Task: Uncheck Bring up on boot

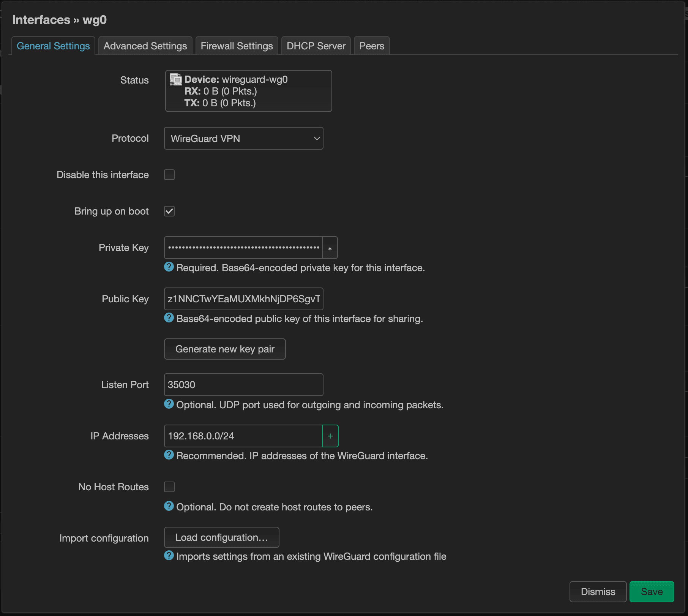Action: click(169, 211)
